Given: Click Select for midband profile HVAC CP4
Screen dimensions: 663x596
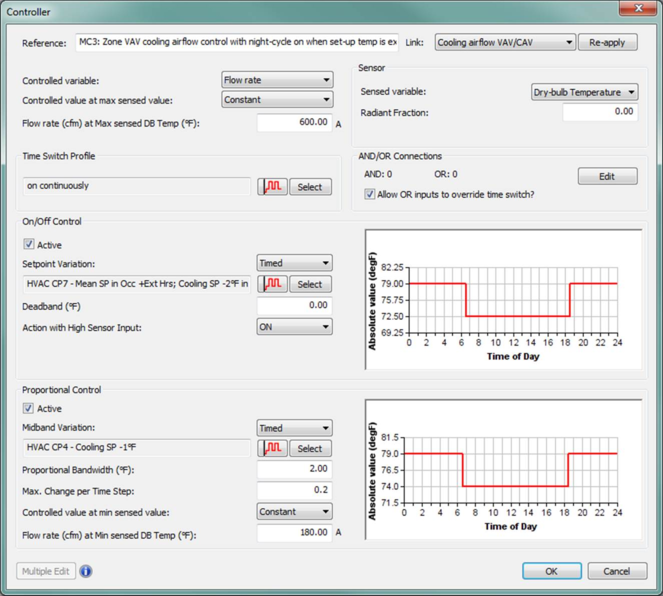Looking at the screenshot, I should click(310, 448).
